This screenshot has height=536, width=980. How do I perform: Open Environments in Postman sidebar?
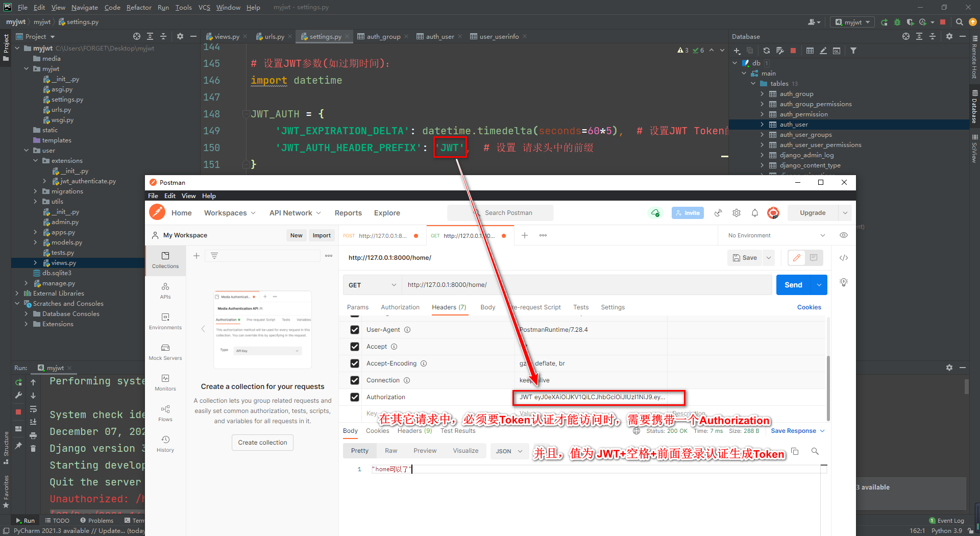point(165,322)
